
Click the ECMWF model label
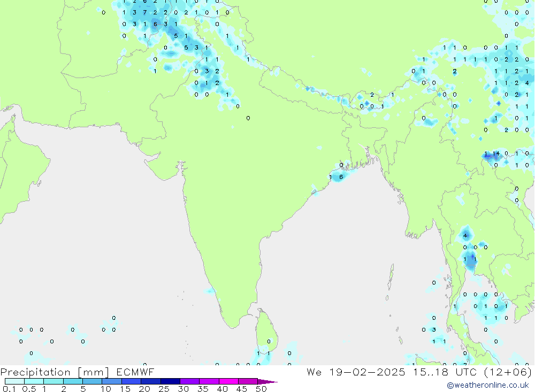point(135,372)
